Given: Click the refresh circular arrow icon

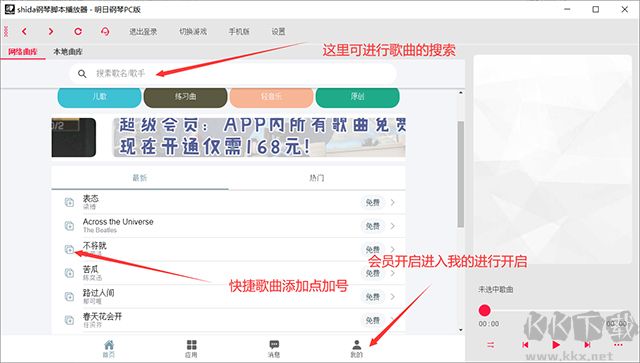Looking at the screenshot, I should tap(78, 31).
